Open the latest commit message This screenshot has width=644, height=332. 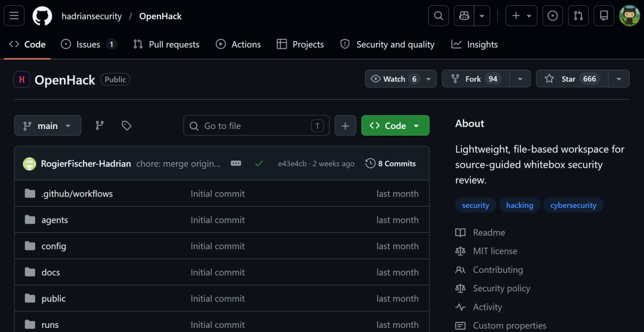[x=179, y=164]
